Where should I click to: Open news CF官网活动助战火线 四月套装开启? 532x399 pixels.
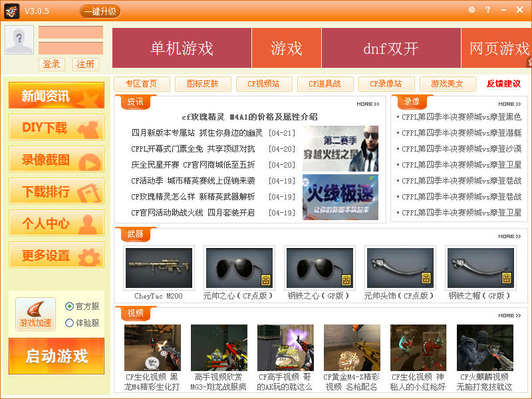click(193, 213)
